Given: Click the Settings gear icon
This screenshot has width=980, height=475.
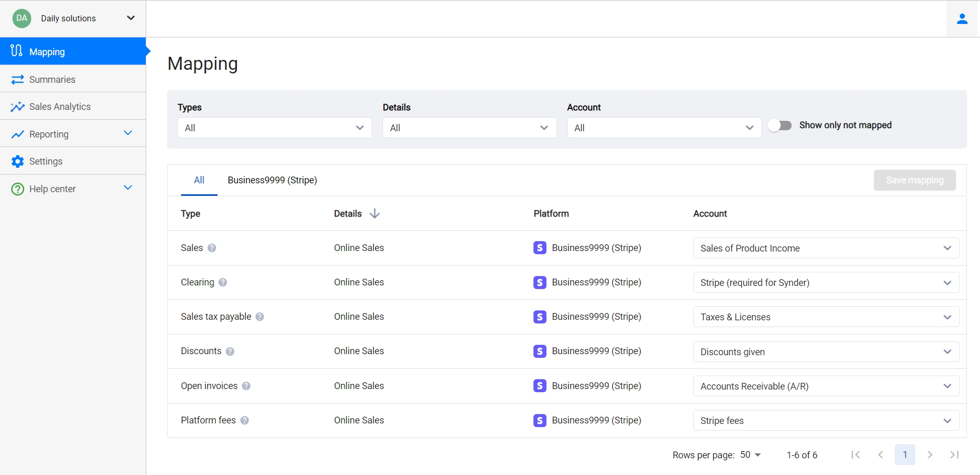Looking at the screenshot, I should click(x=17, y=161).
